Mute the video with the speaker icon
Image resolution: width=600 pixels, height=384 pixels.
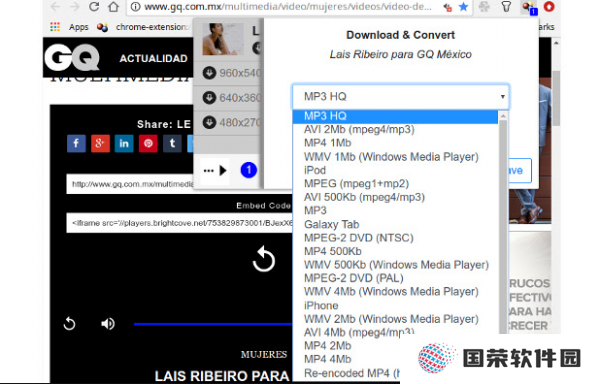click(108, 324)
